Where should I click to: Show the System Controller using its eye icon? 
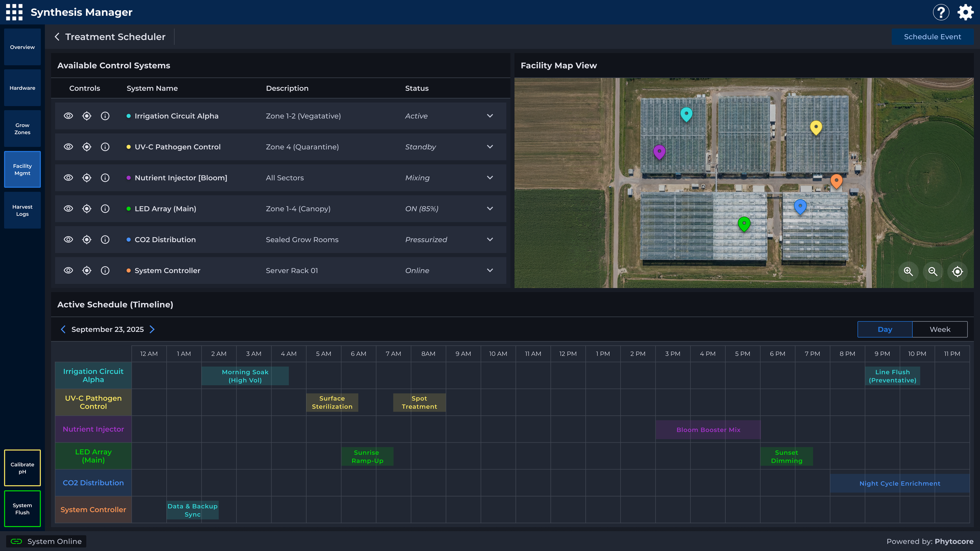click(68, 270)
